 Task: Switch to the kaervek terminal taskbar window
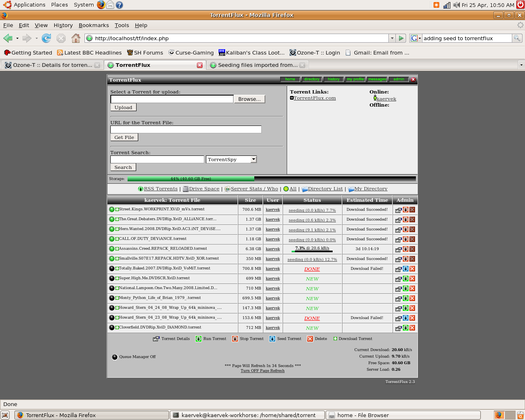click(247, 415)
